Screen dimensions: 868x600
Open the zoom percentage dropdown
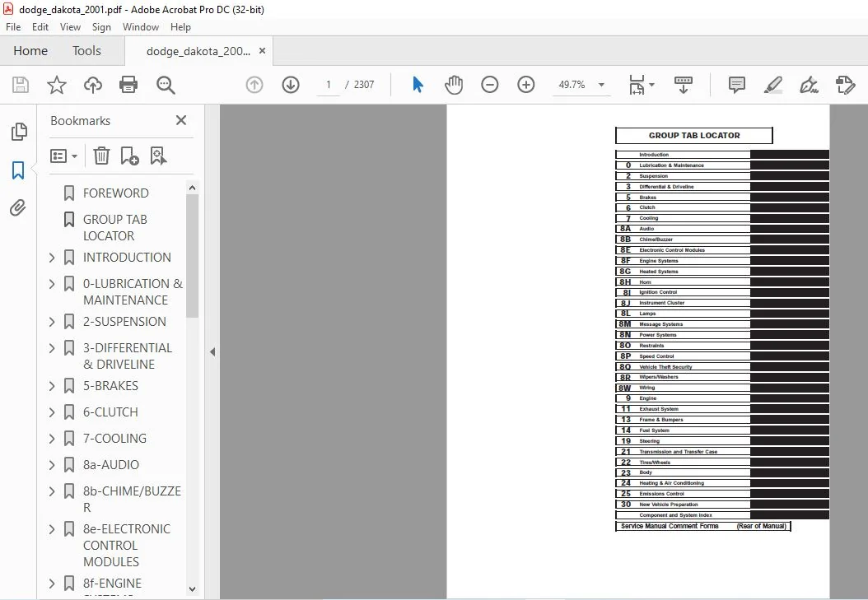(x=601, y=85)
